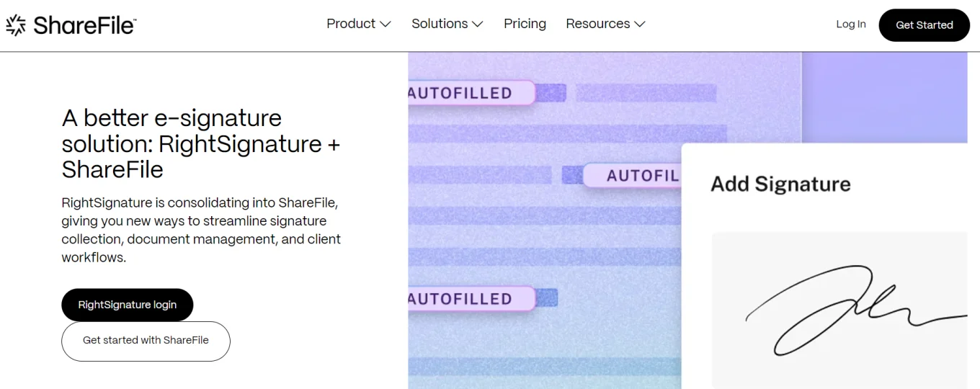Click the Log In link
Screen dimensions: 980x389
[x=850, y=24]
